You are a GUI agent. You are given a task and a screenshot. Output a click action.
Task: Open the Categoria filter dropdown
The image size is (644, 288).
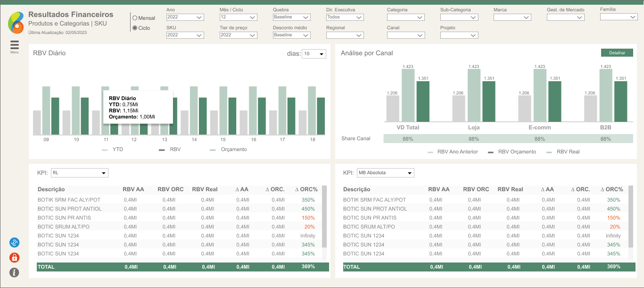405,17
